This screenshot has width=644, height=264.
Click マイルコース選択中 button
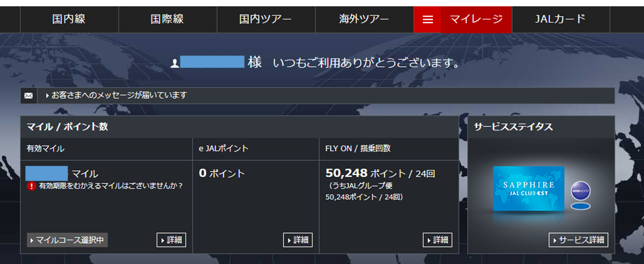(x=67, y=240)
